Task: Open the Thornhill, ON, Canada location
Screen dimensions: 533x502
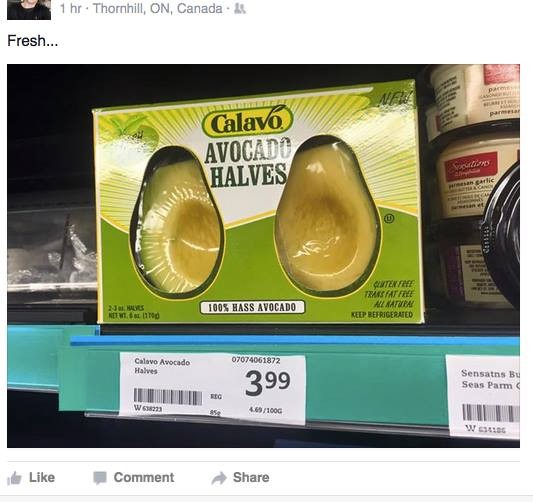Action: click(158, 9)
